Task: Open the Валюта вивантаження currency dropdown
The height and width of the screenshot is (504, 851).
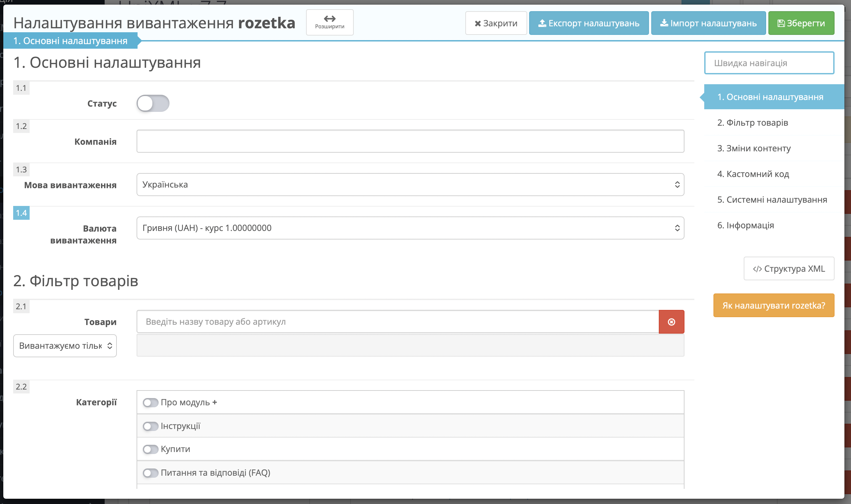Action: [x=410, y=228]
